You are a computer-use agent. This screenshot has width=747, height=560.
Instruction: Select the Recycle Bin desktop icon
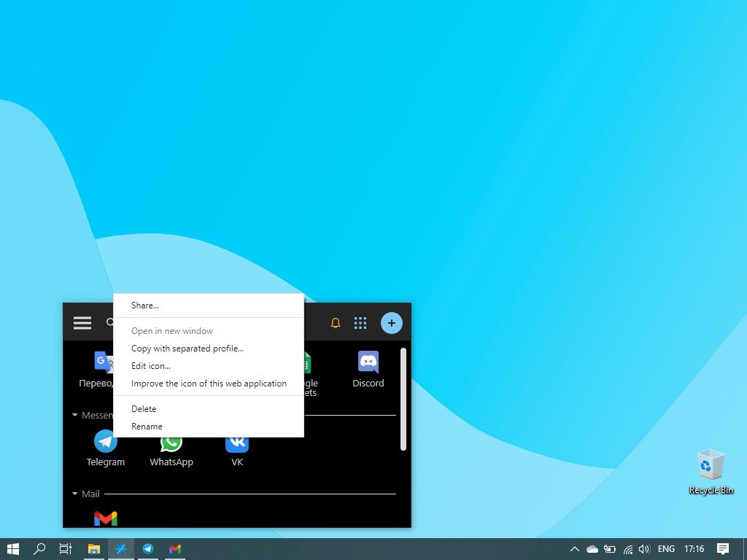(x=711, y=472)
